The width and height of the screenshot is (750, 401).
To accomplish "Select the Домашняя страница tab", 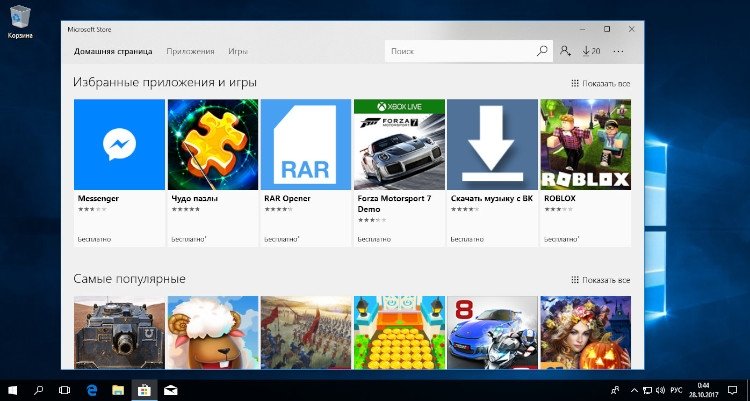I will point(113,51).
